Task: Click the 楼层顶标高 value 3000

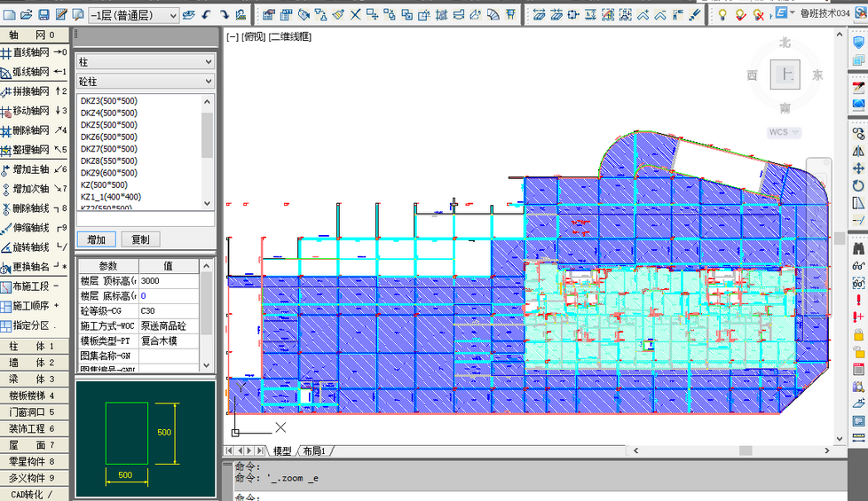Action: (x=169, y=281)
